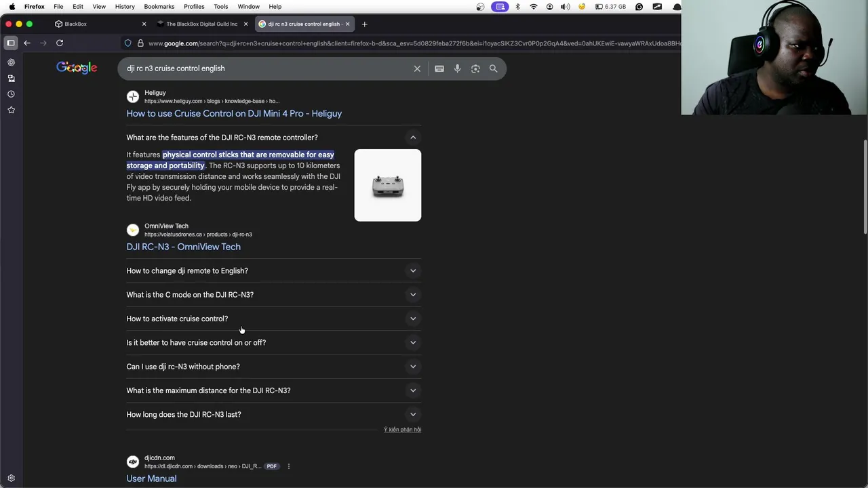
Task: Start voice search with microphone icon
Action: click(x=457, y=68)
